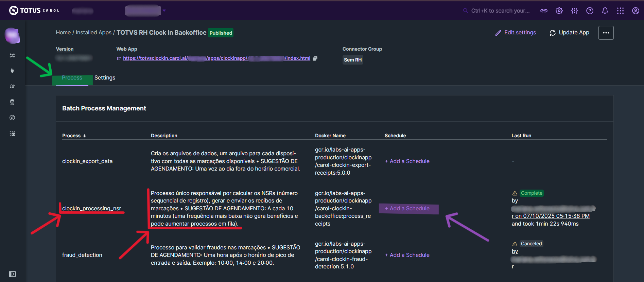Open the three-dots more options menu
The width and height of the screenshot is (644, 282).
(606, 33)
